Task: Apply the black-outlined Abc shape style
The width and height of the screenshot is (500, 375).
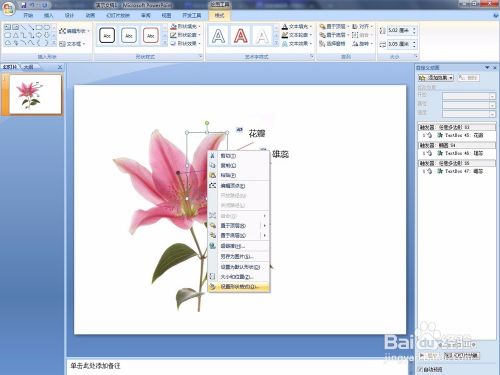Action: pyautogui.click(x=107, y=36)
